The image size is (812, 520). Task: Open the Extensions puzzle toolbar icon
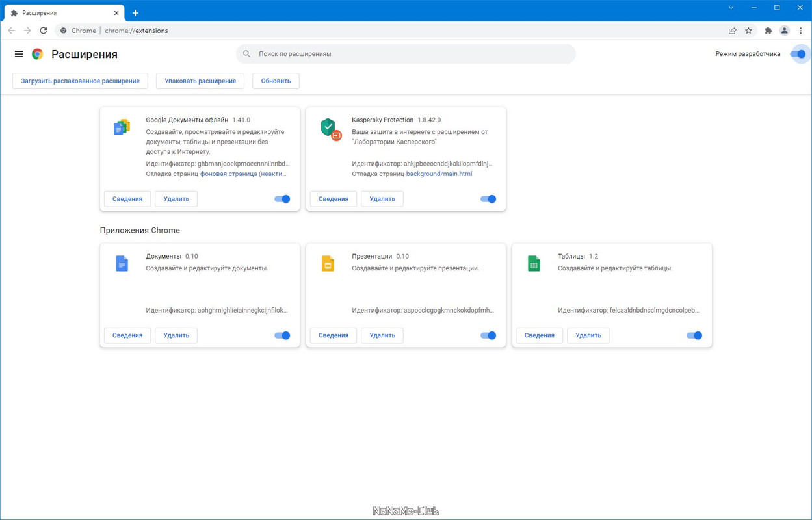768,31
